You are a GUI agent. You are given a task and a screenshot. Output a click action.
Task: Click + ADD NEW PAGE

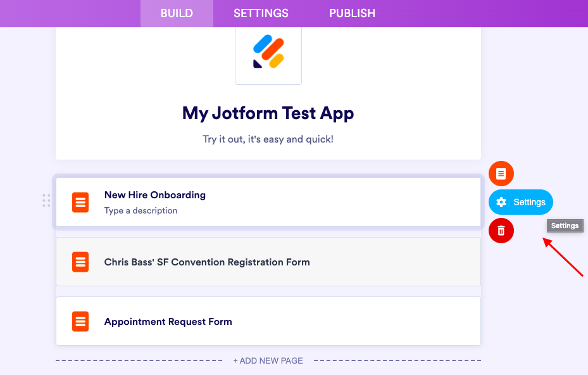click(x=268, y=360)
